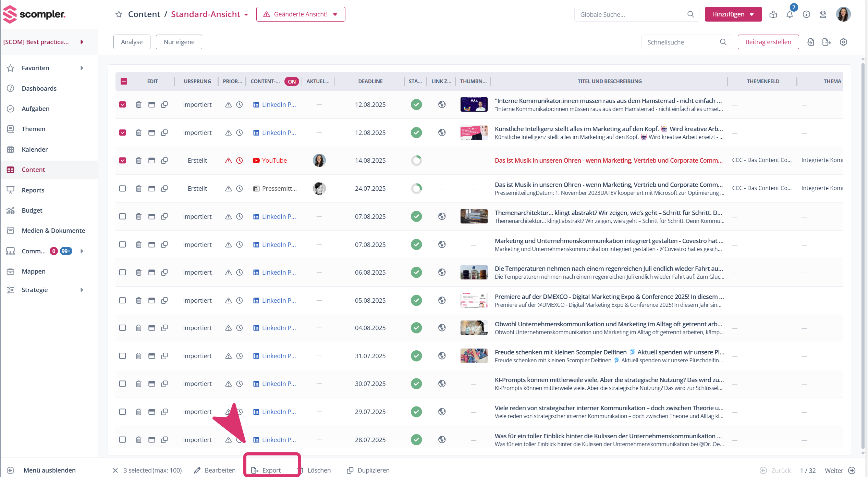Delete the YouTube row via trash icon
The image size is (868, 477).
138,160
